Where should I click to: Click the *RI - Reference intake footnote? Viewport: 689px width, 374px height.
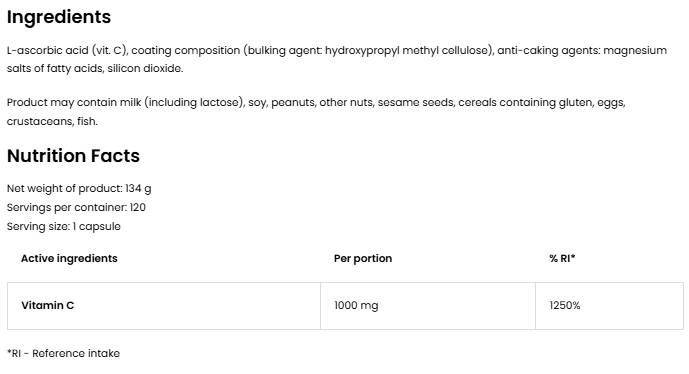coord(63,353)
